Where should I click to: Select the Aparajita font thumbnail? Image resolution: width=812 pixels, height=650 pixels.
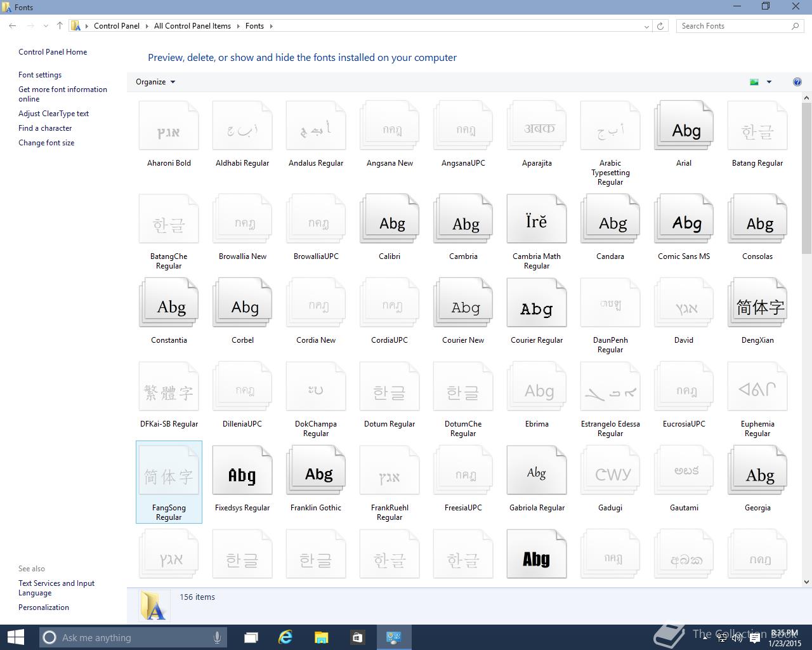(537, 126)
